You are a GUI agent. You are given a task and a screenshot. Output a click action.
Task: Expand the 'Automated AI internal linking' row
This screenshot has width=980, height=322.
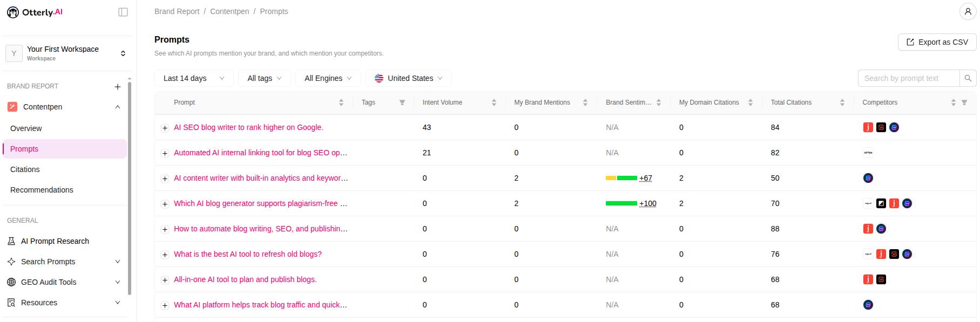click(x=165, y=153)
